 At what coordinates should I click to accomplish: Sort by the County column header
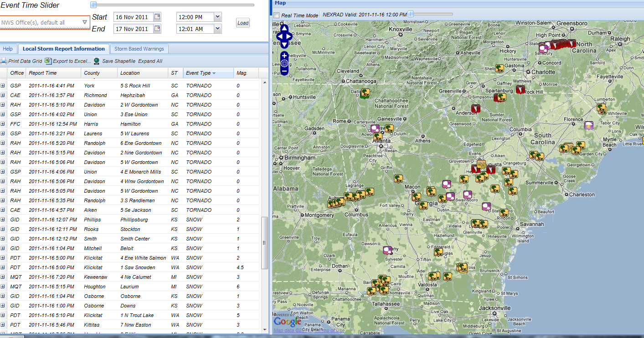pyautogui.click(x=99, y=73)
